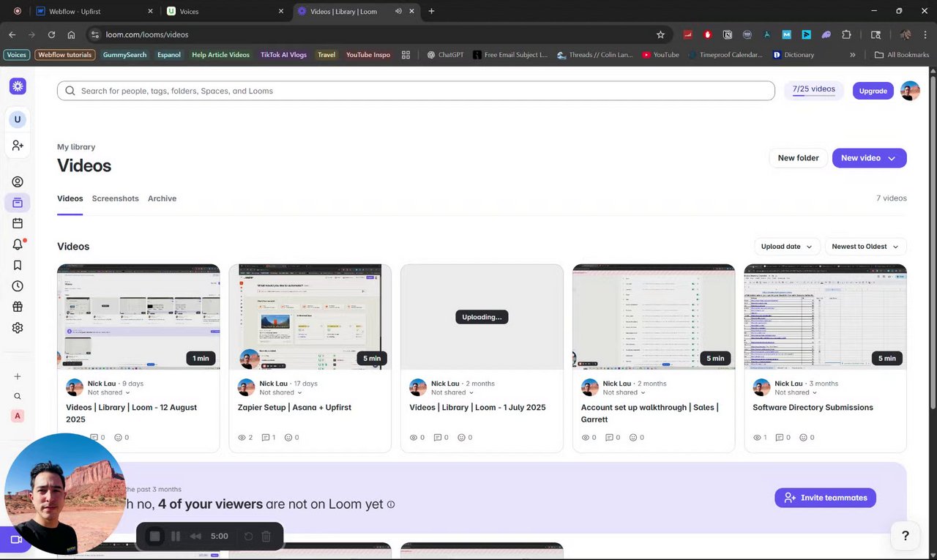Screen dimensions: 937x560
Task: Switch to the Videos tab
Action: click(70, 198)
